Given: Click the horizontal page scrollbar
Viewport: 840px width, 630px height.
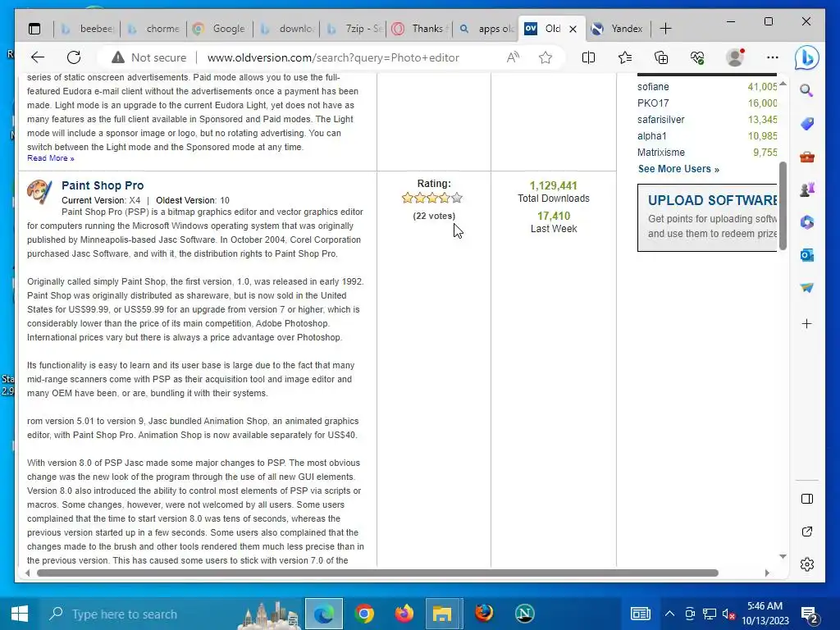Looking at the screenshot, I should pyautogui.click(x=377, y=573).
